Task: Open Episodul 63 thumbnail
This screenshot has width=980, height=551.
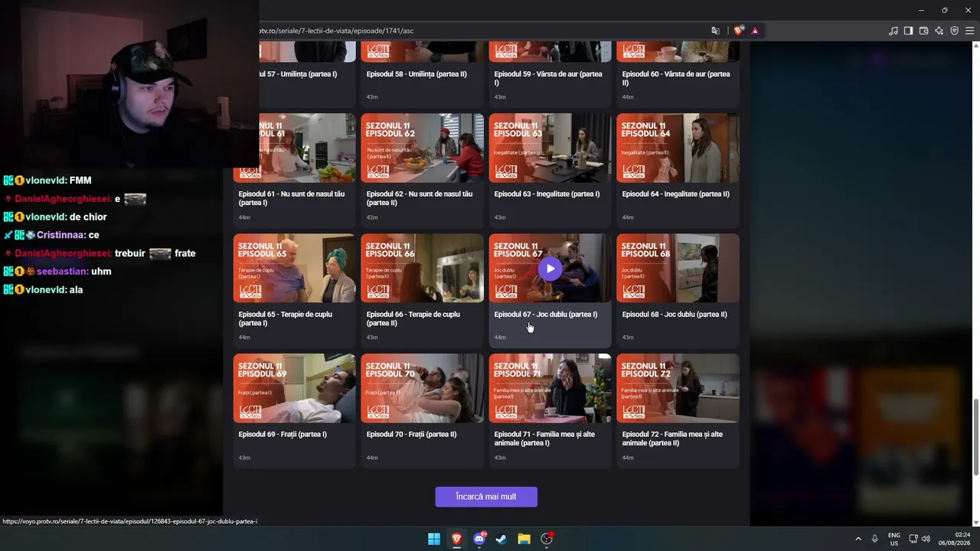Action: click(x=550, y=148)
